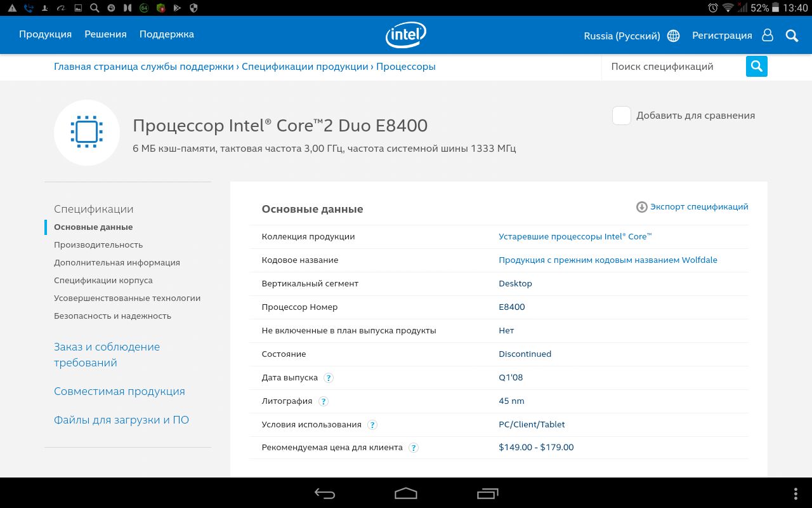Click Экспорт спецификаций link
Viewport: 812px width, 508px height.
click(x=699, y=207)
